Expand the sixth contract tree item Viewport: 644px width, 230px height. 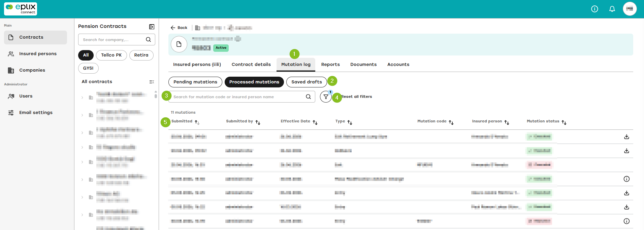[82, 180]
